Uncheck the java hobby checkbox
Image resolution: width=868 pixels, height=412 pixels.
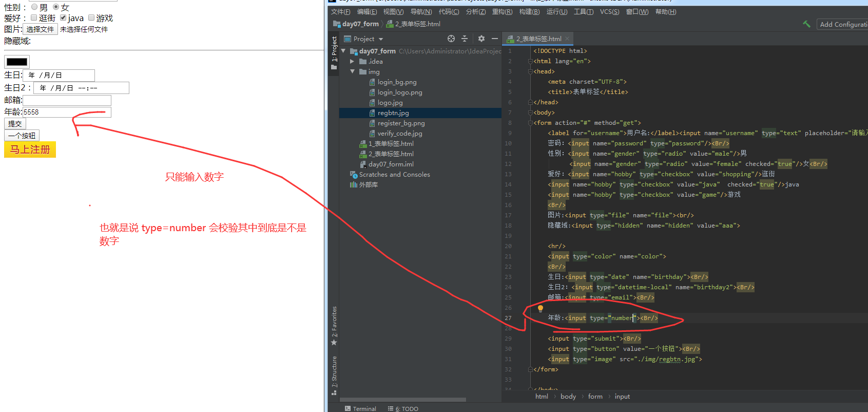[63, 18]
